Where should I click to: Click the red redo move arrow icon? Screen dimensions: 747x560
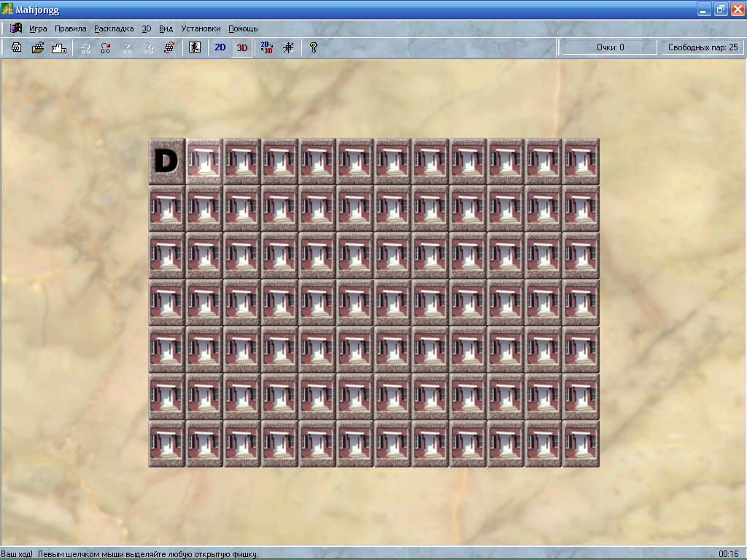[106, 47]
